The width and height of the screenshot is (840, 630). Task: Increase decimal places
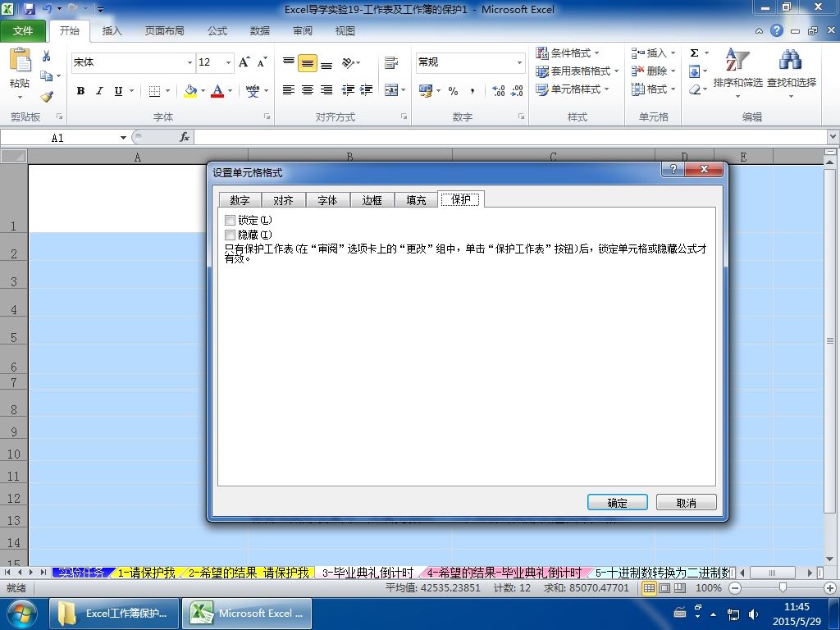tap(498, 91)
